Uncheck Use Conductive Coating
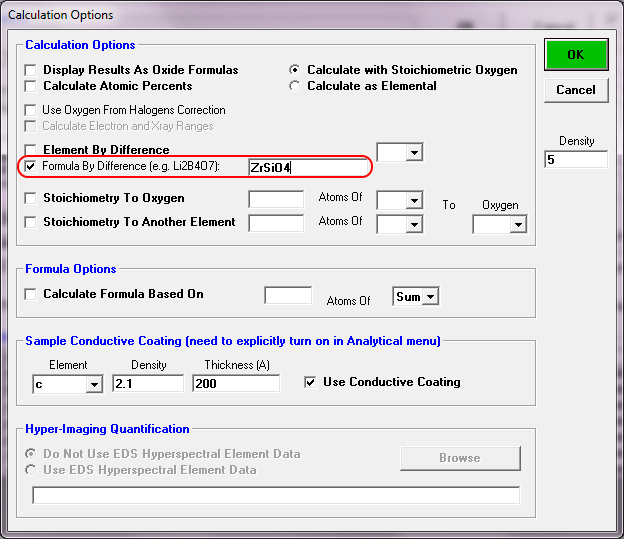The image size is (624, 539). [x=310, y=382]
